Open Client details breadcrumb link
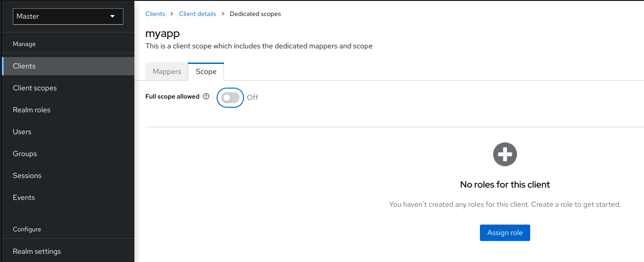Image resolution: width=644 pixels, height=262 pixels. (x=197, y=14)
